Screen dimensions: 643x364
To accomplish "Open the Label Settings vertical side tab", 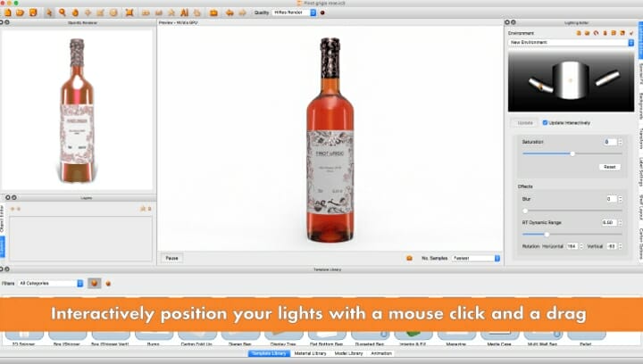I will point(640,173).
